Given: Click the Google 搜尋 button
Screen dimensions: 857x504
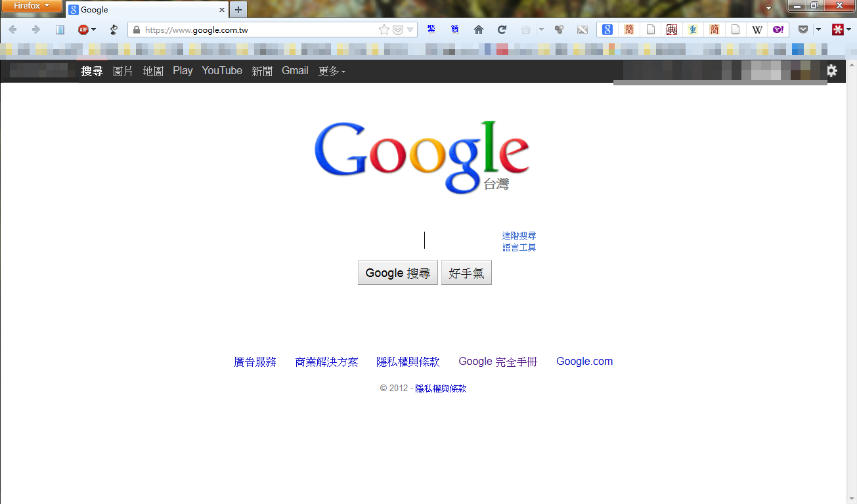Looking at the screenshot, I should click(398, 273).
